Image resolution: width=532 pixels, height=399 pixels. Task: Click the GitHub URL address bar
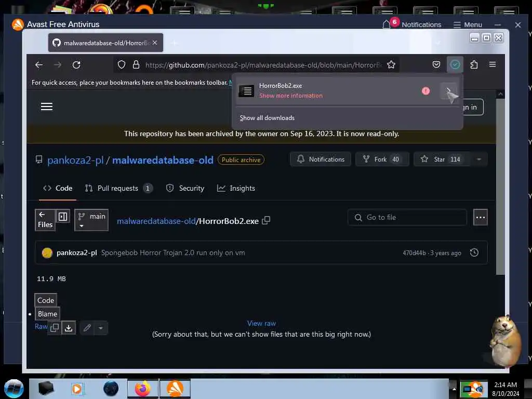coord(263,65)
